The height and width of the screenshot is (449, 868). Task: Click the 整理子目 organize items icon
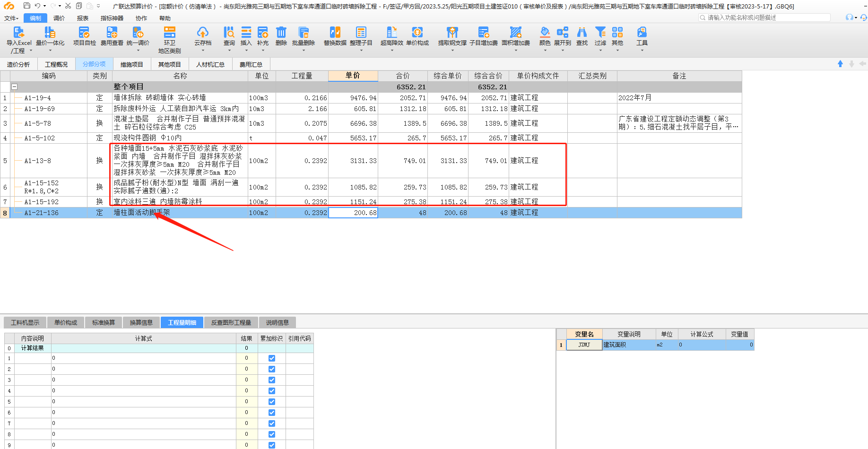point(361,32)
